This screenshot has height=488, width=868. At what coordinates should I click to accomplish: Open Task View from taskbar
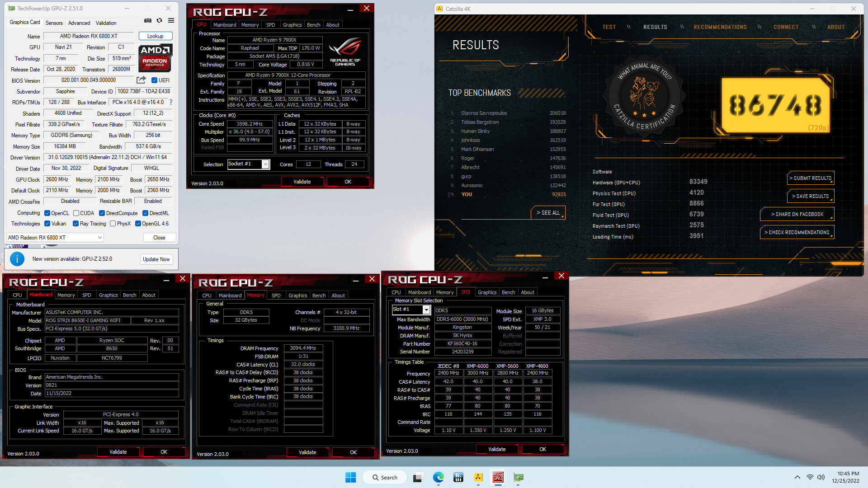coord(418,477)
